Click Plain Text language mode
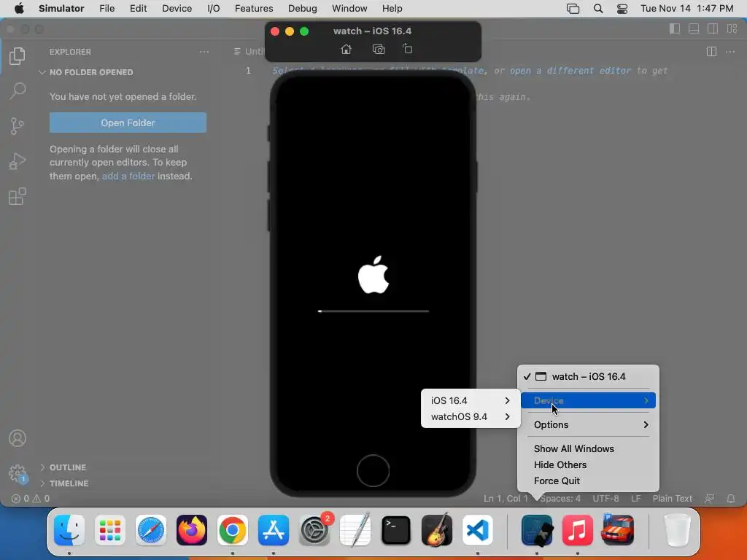 pyautogui.click(x=672, y=499)
